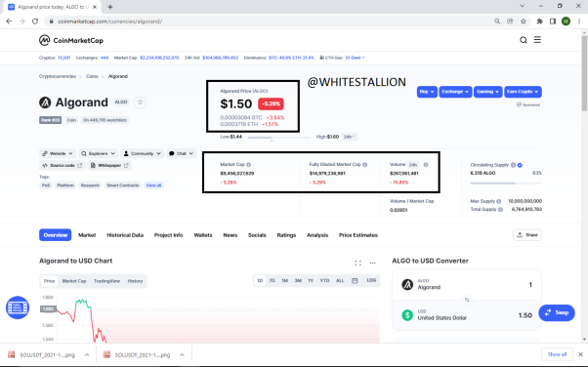Image resolution: width=588 pixels, height=368 pixels.
Task: Select the ALL chart range
Action: pyautogui.click(x=340, y=281)
